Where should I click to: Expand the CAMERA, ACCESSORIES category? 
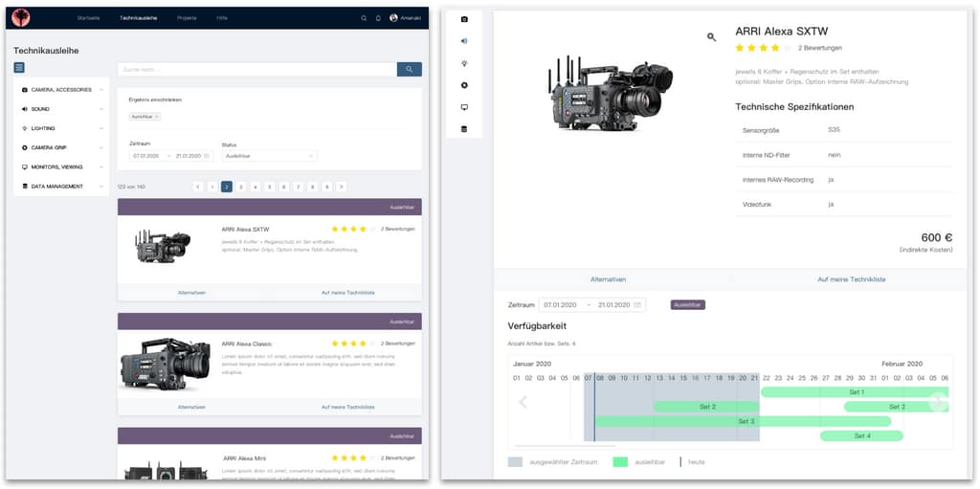coord(100,90)
